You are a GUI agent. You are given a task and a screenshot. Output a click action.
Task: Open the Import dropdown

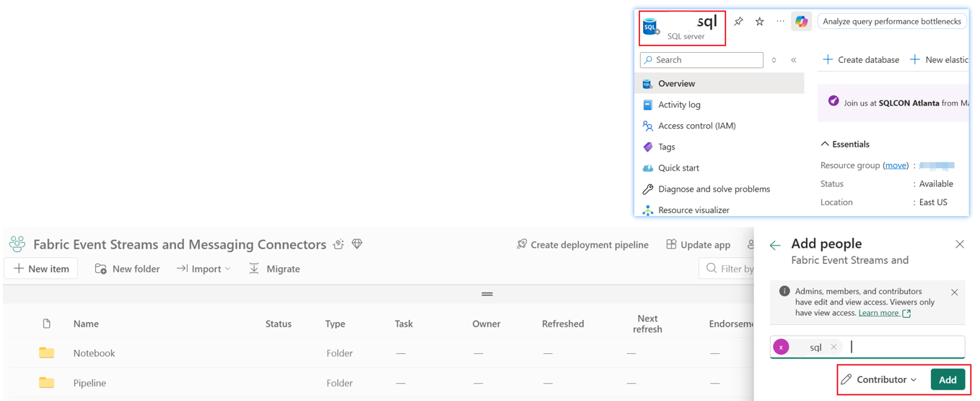[204, 269]
